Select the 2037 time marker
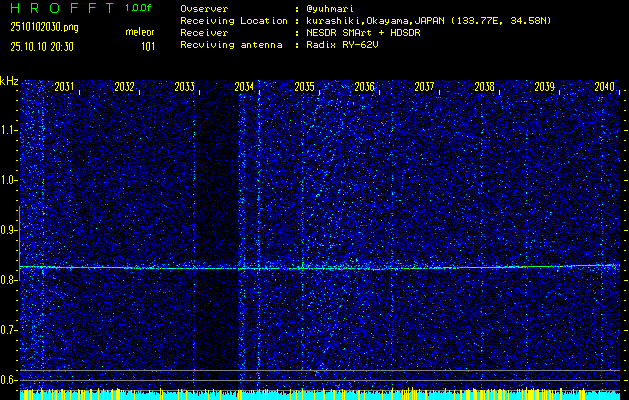Screen dimensions: 629x400 [x=424, y=88]
